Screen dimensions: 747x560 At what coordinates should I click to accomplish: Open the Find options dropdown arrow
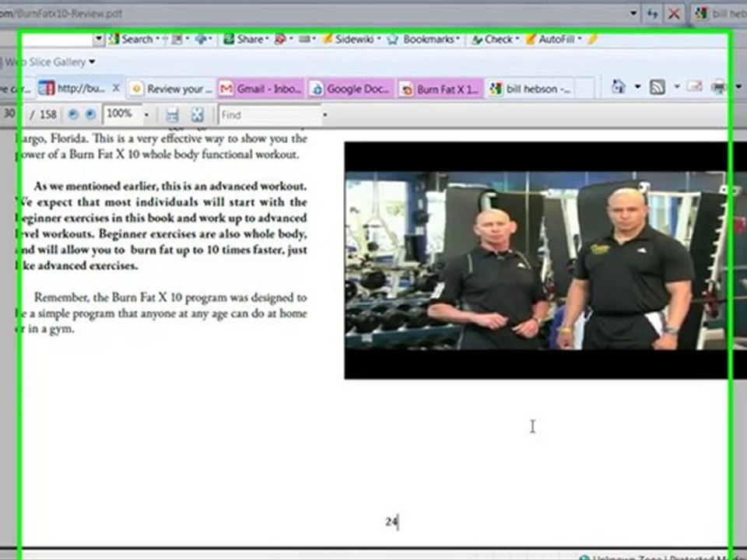[x=325, y=115]
